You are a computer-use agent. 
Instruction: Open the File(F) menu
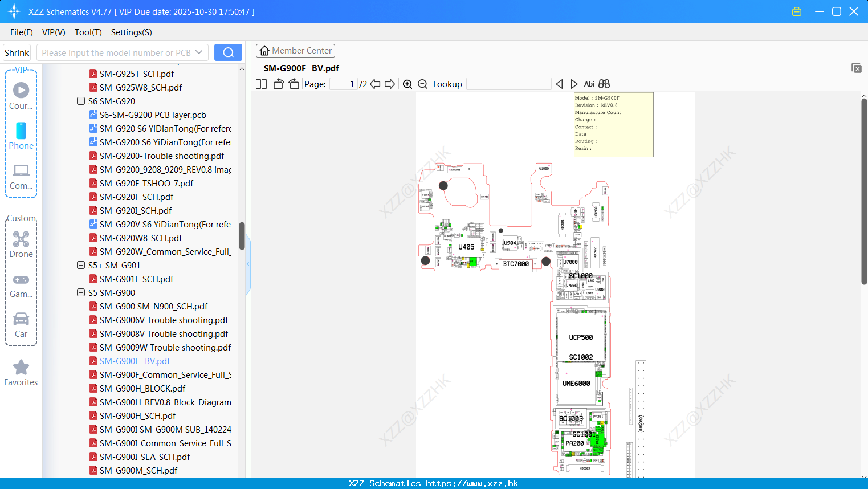(x=22, y=32)
